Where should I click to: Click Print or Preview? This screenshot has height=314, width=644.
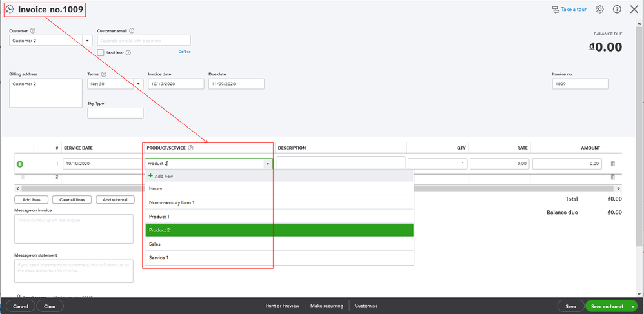(x=282, y=306)
